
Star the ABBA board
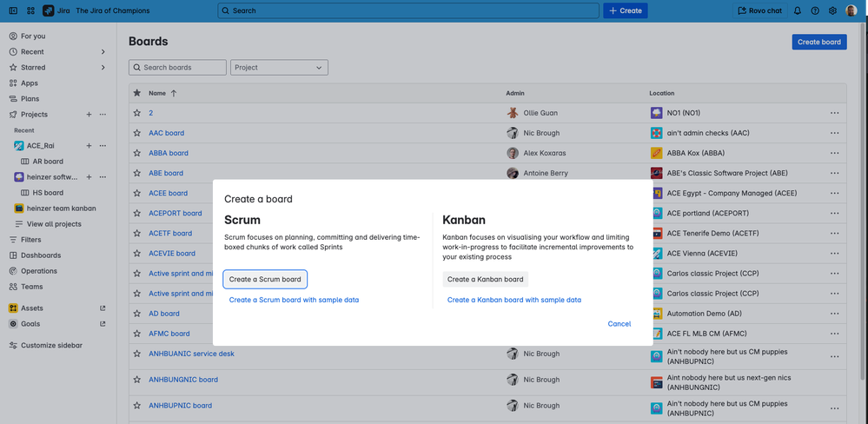pos(137,153)
